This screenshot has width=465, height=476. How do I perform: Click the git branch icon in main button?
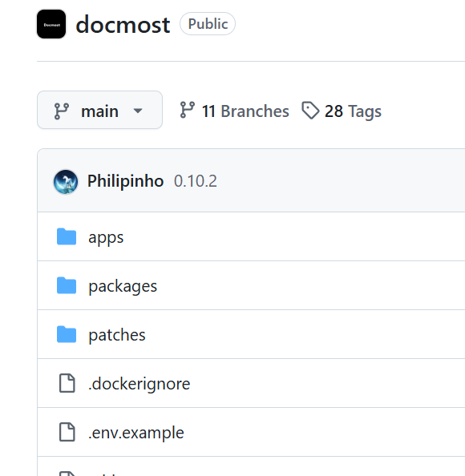coord(62,111)
